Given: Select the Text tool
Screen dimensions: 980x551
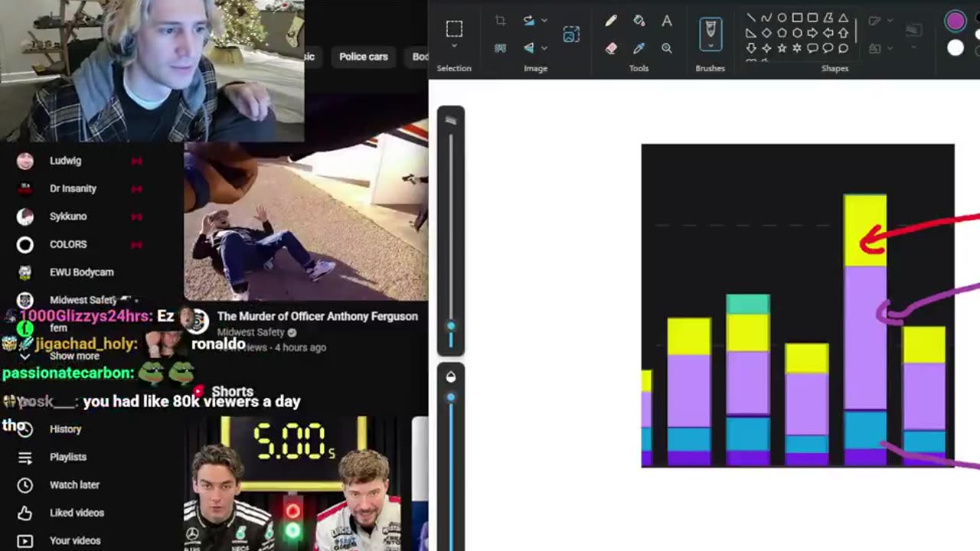Looking at the screenshot, I should (667, 21).
